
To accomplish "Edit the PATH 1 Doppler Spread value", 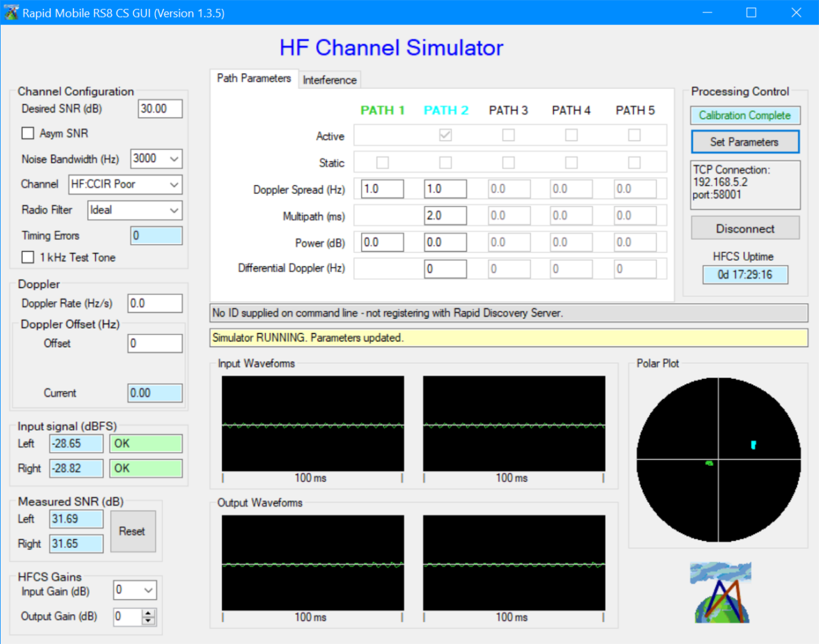I will pyautogui.click(x=382, y=189).
